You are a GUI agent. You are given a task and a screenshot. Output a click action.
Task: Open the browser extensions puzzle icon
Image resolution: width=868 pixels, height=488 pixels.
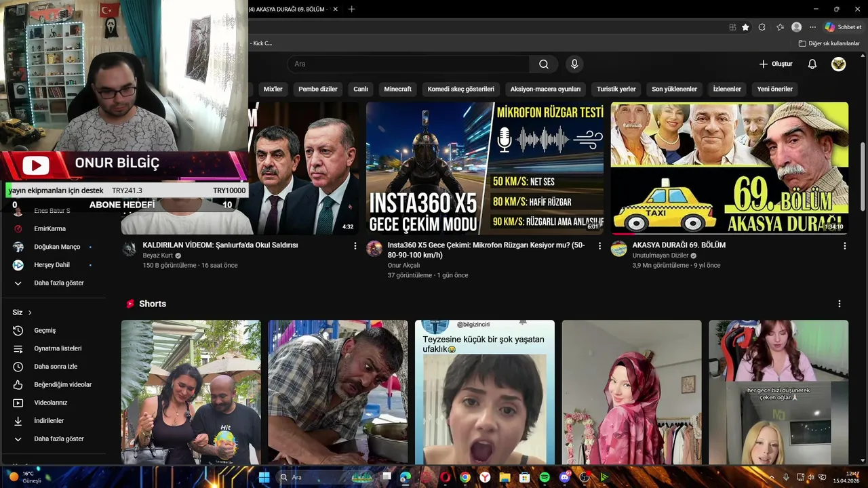(762, 27)
